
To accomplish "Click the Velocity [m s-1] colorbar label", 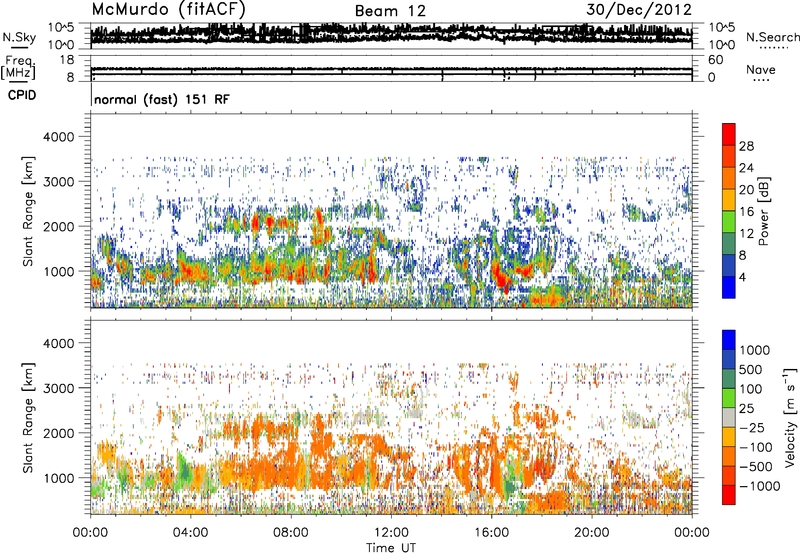I will coord(790,417).
